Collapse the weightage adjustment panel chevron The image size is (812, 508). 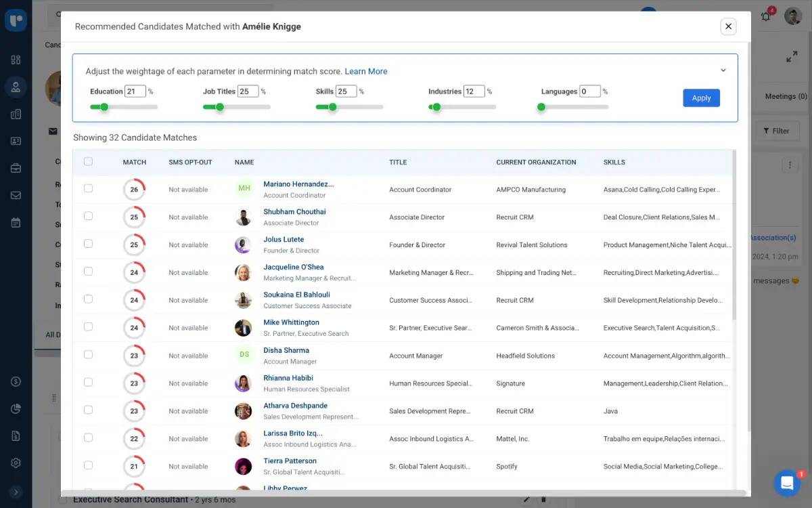(x=723, y=70)
